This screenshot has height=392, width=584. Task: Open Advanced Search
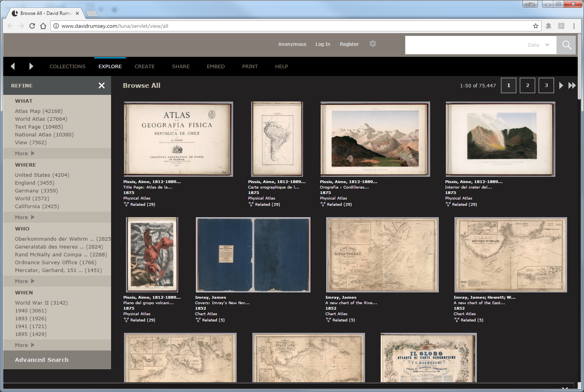click(x=42, y=360)
